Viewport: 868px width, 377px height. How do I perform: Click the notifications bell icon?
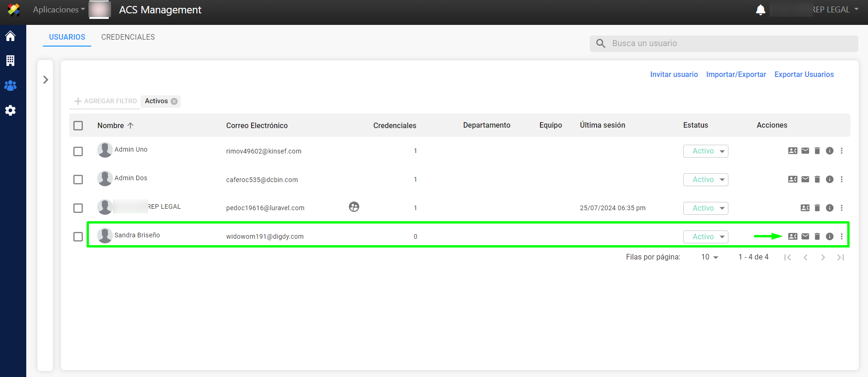point(761,10)
